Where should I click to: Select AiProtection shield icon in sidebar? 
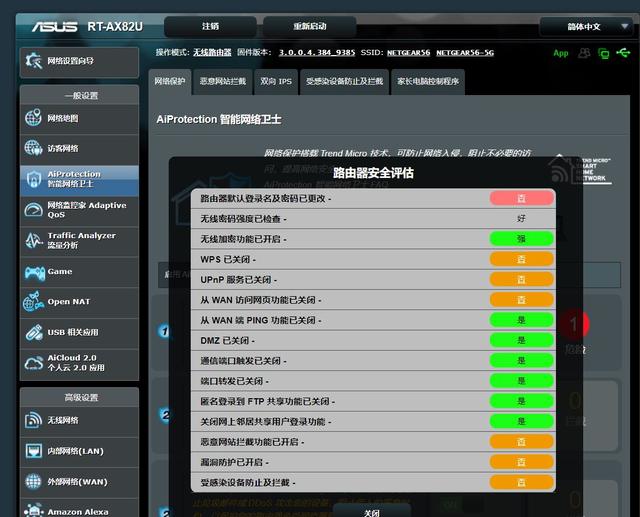(33, 179)
